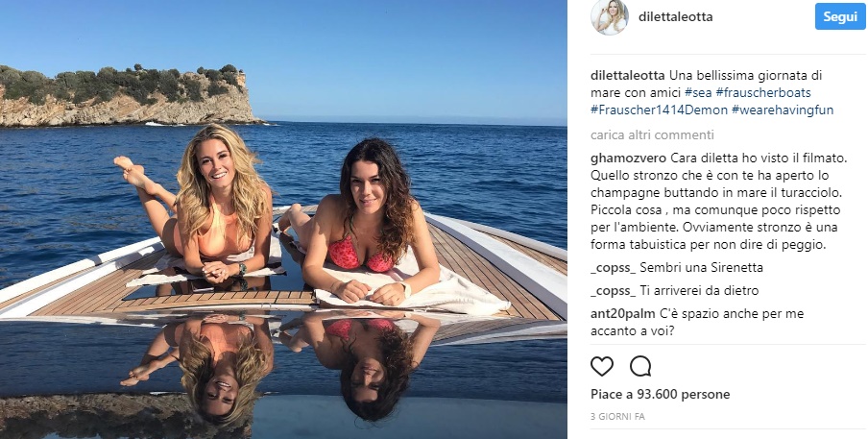Open the #wearehavingfun hashtag

[x=783, y=110]
